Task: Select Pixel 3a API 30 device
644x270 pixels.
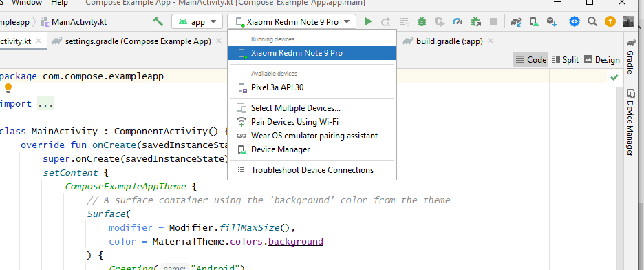Action: click(x=312, y=87)
